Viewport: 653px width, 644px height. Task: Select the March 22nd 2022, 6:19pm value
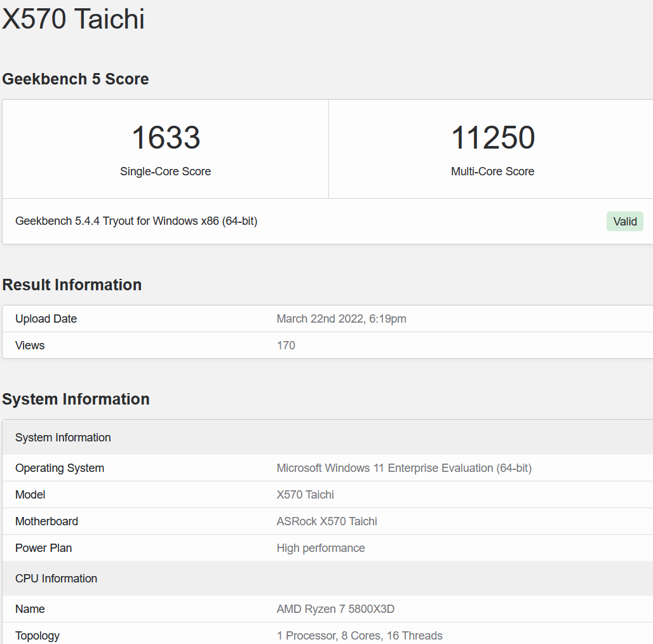pyautogui.click(x=342, y=319)
